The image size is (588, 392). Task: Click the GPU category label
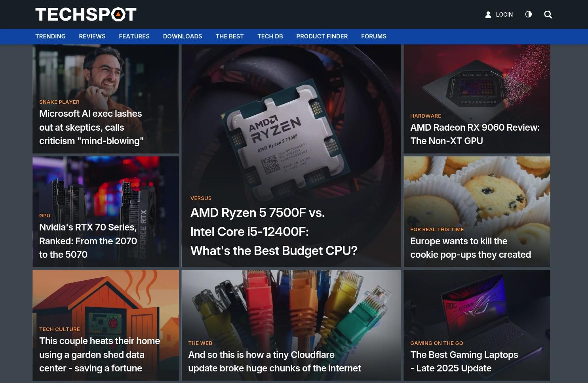point(45,215)
